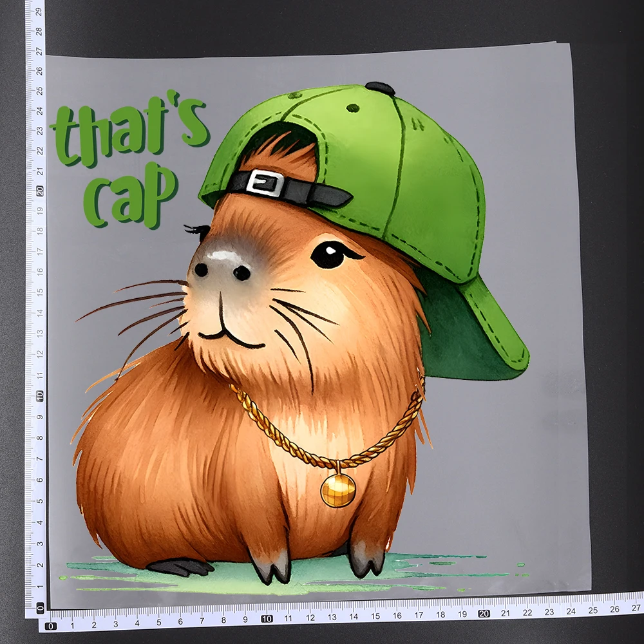Click the 27 mark on the bottom ruler
The width and height of the screenshot is (644, 644).
[636, 608]
